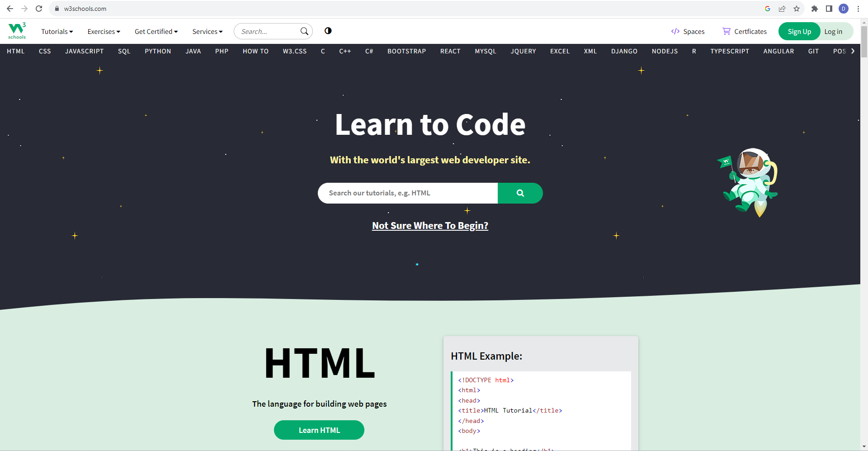Open BOOTSTRAP topic

click(407, 51)
